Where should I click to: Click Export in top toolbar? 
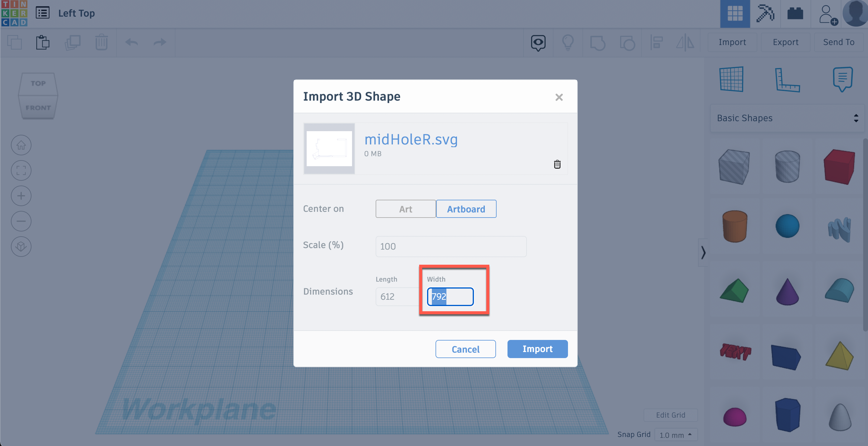click(x=785, y=42)
